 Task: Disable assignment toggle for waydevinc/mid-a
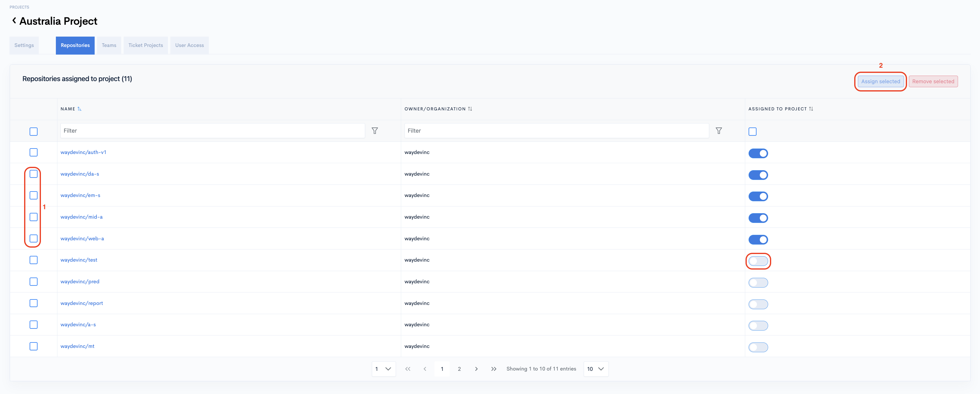[x=758, y=218]
